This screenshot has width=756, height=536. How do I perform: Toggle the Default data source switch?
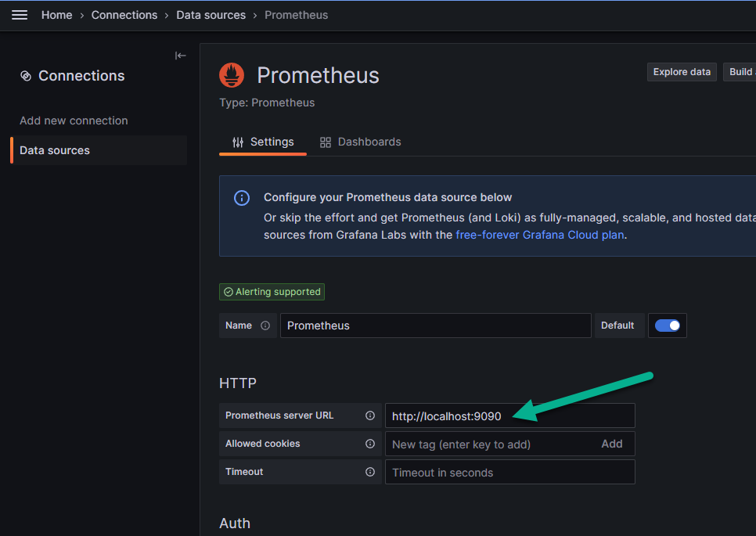click(x=667, y=326)
